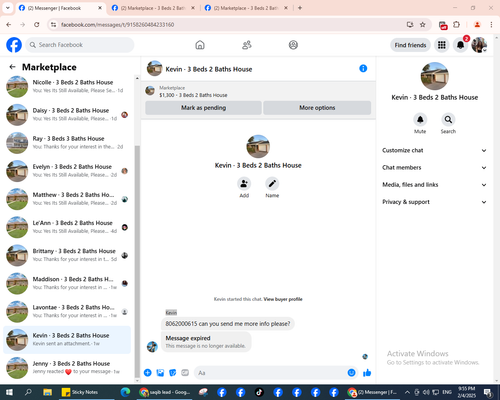
Task: Open the View buyer profile link
Action: click(x=283, y=299)
